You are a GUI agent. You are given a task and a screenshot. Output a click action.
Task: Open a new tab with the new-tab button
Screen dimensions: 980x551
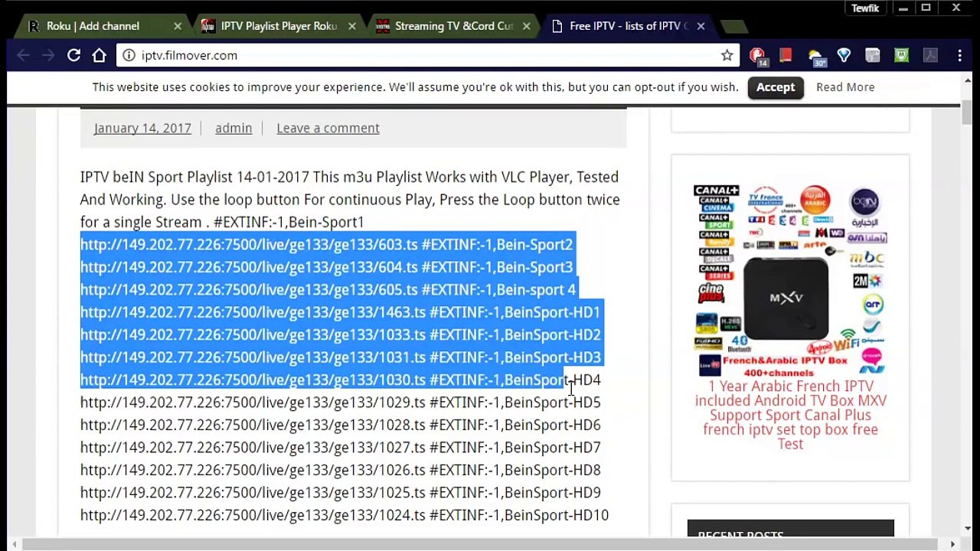tap(733, 27)
